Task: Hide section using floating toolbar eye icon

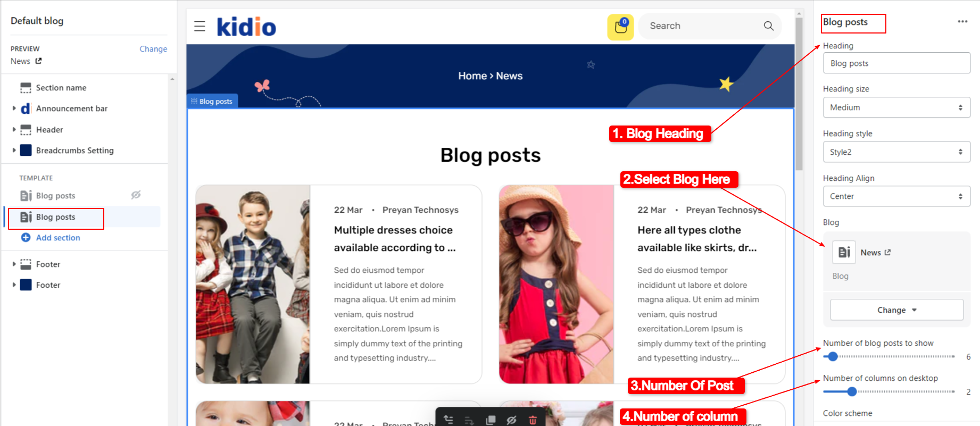Action: 511,420
